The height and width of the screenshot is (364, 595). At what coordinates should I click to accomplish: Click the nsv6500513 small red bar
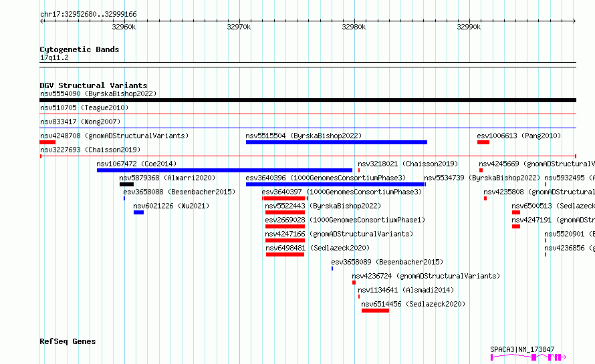tap(515, 212)
